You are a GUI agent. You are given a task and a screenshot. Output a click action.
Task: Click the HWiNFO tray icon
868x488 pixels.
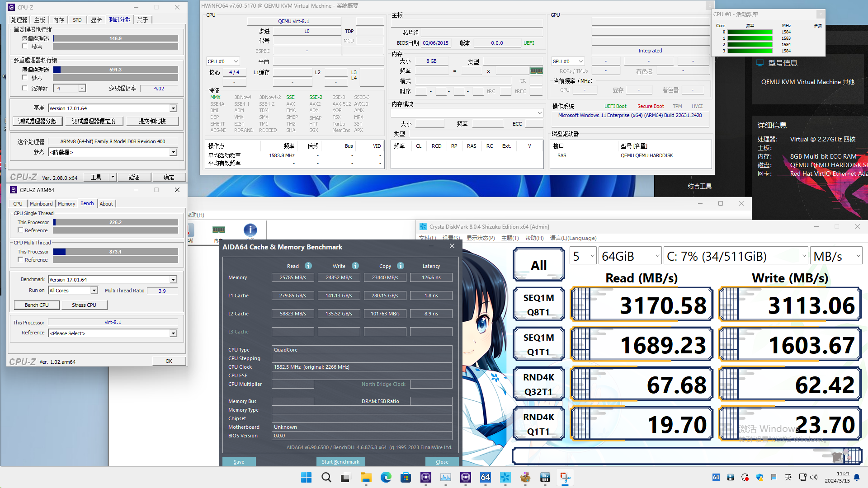coord(731,477)
